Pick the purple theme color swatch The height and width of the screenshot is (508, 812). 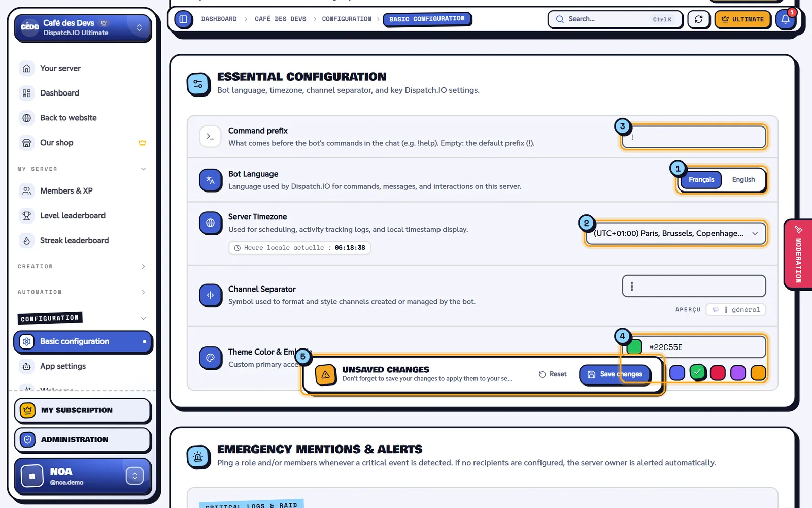pos(738,373)
